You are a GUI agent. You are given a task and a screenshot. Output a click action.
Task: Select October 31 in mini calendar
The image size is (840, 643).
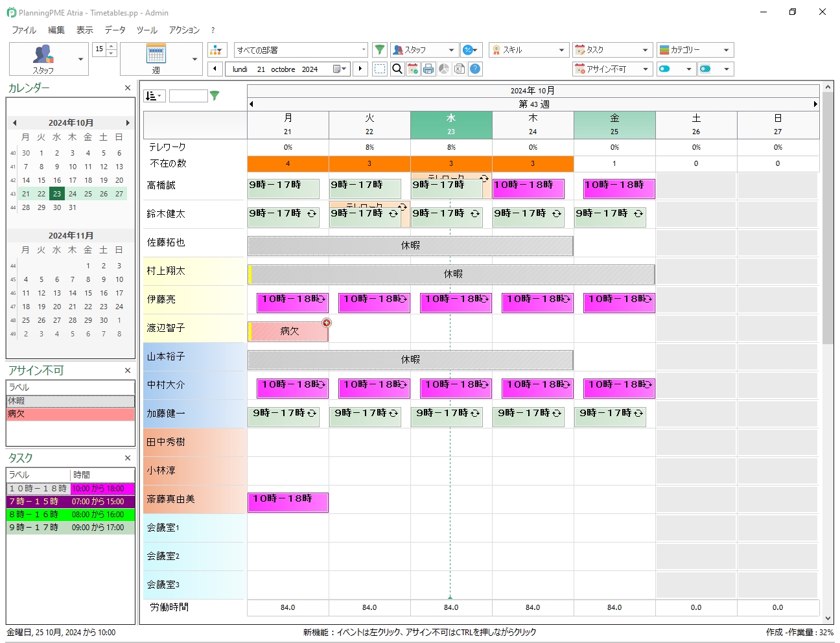(73, 207)
